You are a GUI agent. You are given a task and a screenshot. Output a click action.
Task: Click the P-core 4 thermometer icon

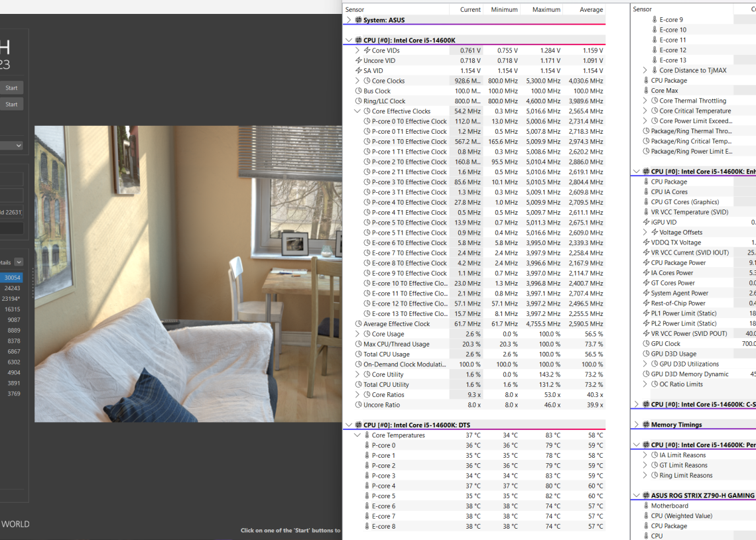click(x=367, y=486)
